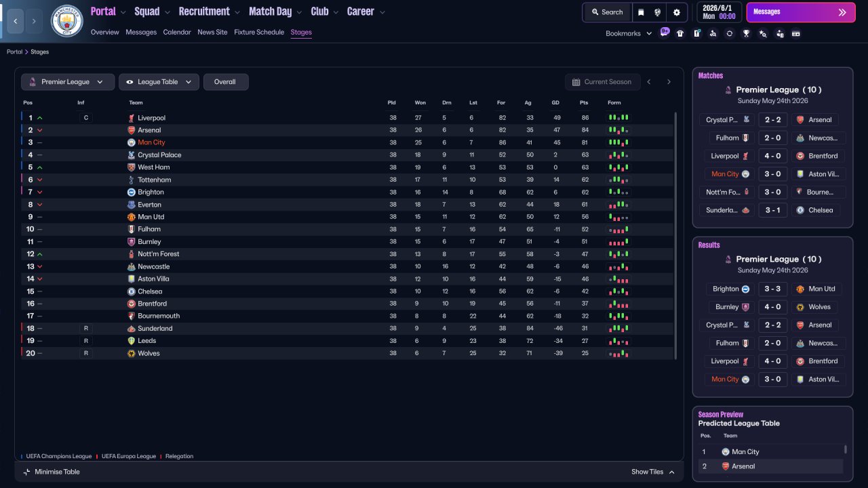Viewport: 868px width, 488px height.
Task: Click the player search icon in bookmarks bar
Action: (713, 33)
